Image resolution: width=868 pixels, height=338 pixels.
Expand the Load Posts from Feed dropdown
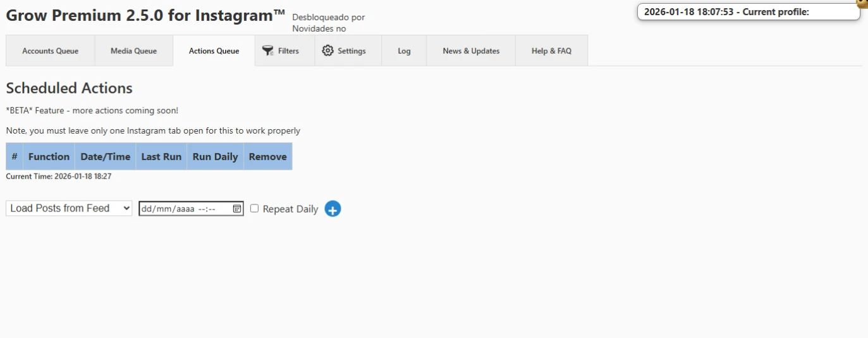coord(69,208)
